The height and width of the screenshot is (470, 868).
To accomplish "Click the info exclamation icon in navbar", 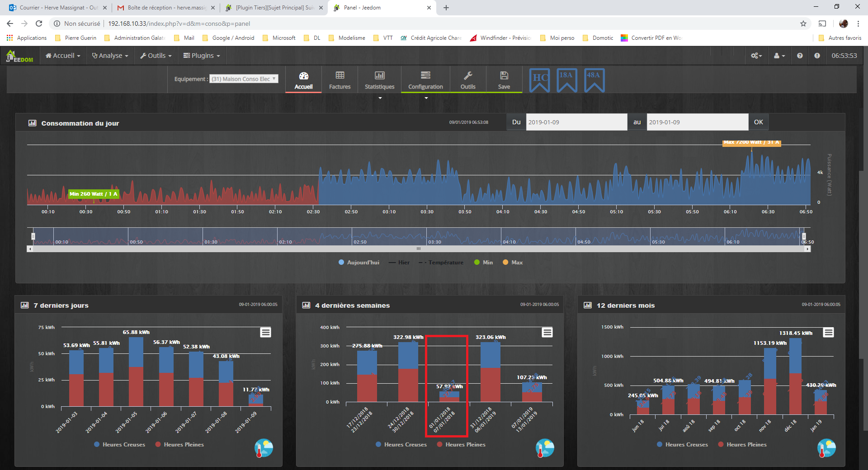I will click(x=817, y=56).
